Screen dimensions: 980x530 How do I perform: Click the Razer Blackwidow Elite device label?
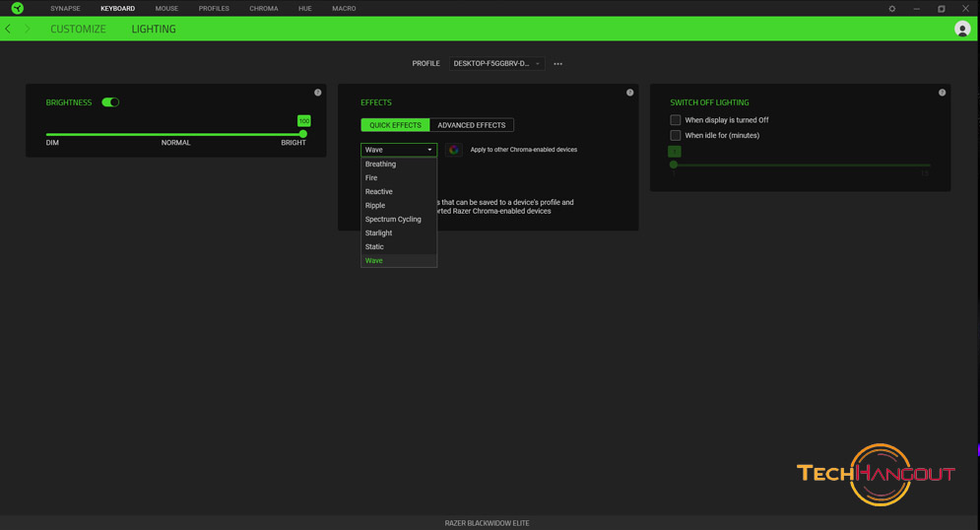[x=487, y=523]
